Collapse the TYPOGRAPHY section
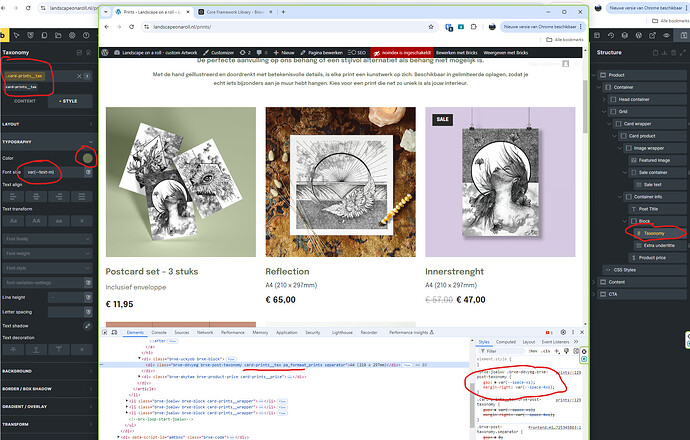 click(x=48, y=142)
